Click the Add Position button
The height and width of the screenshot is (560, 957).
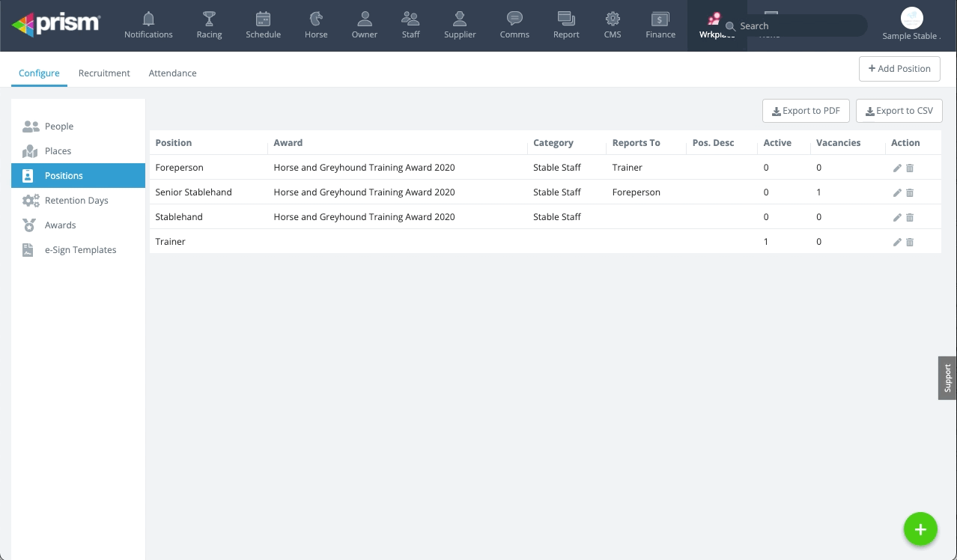[899, 68]
